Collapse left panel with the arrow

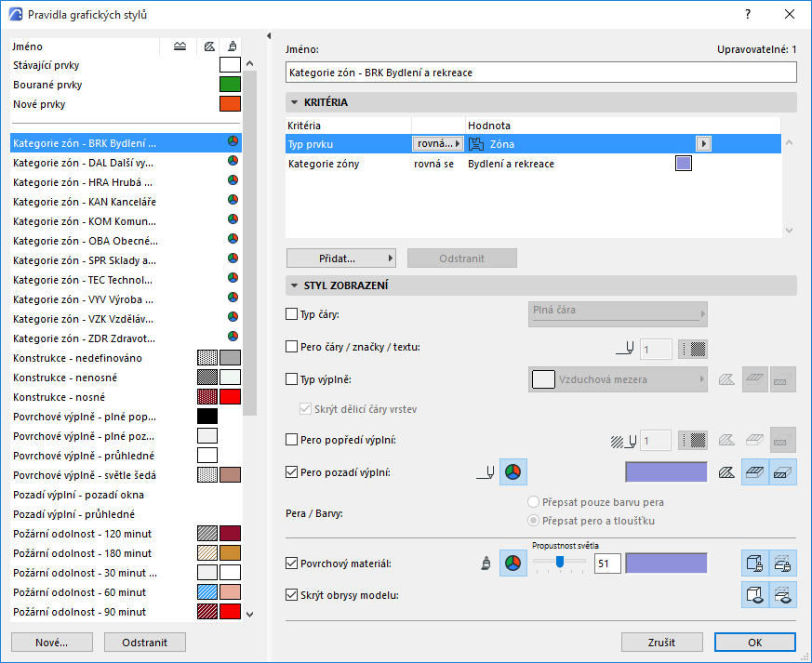(x=269, y=35)
